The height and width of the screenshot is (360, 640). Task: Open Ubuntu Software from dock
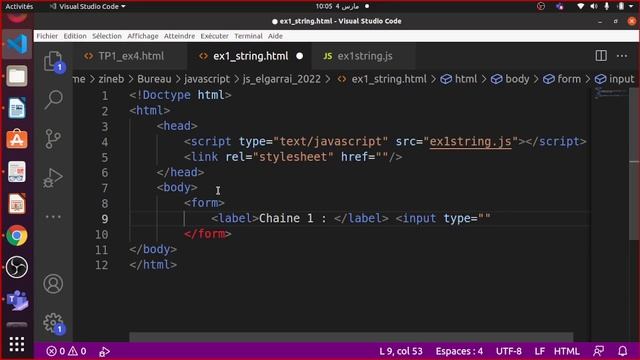coord(17,139)
